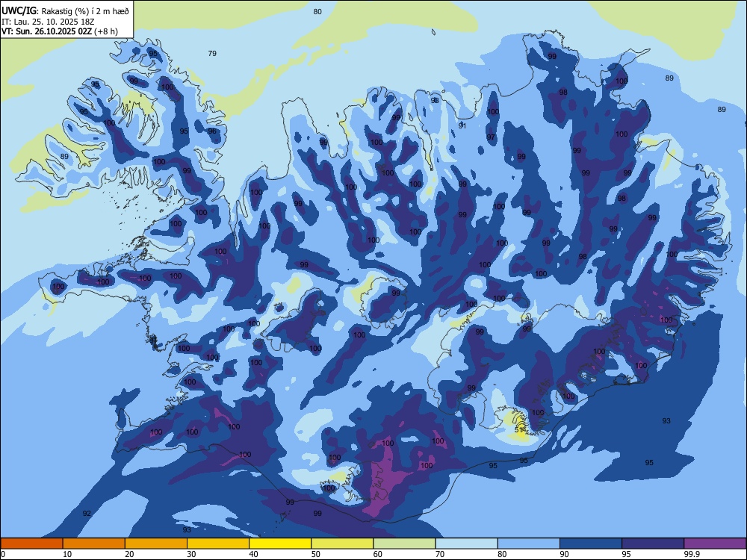
Task: Click the legend tick label '50'
Action: point(315,554)
